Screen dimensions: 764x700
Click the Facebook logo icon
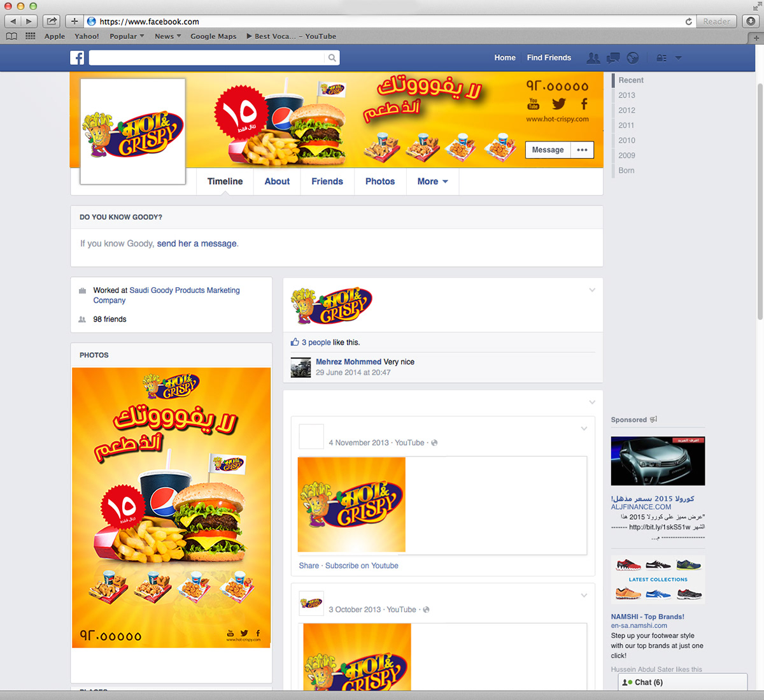point(77,58)
